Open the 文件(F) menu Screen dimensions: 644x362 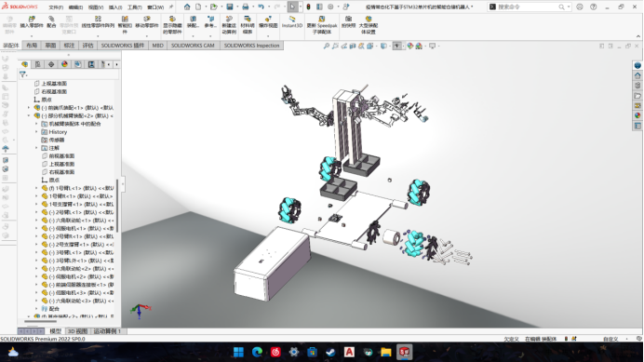click(56, 7)
